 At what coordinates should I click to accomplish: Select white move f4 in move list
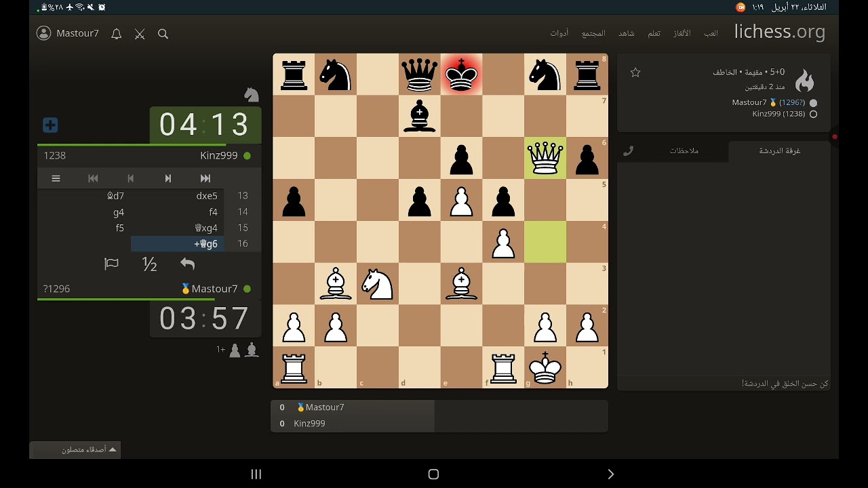[x=178, y=212]
